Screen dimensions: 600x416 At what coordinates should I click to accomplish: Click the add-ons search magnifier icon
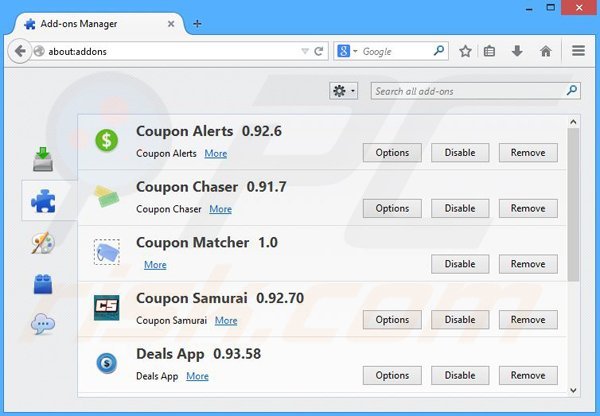point(572,91)
